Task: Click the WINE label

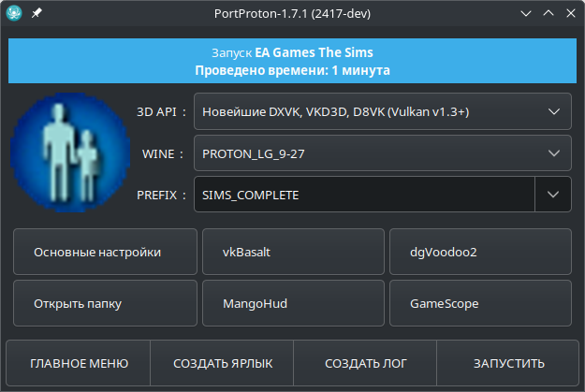Action: pyautogui.click(x=163, y=153)
